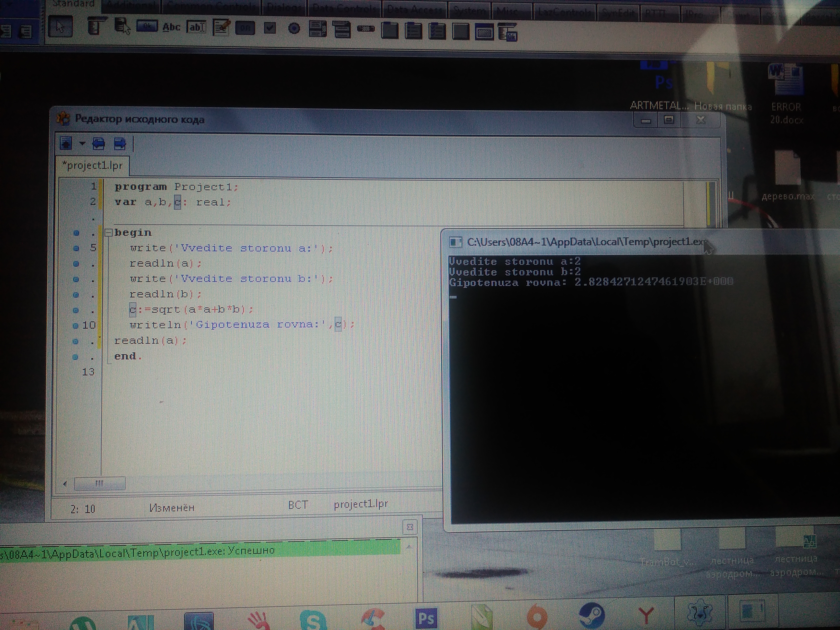Image resolution: width=840 pixels, height=630 pixels.
Task: Select the TRadioButton component icon
Action: [x=294, y=29]
